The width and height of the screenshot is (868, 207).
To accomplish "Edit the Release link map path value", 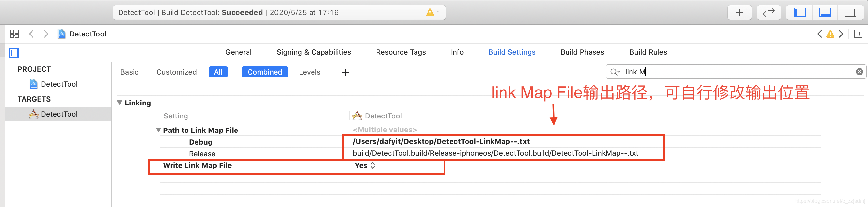I will 495,153.
